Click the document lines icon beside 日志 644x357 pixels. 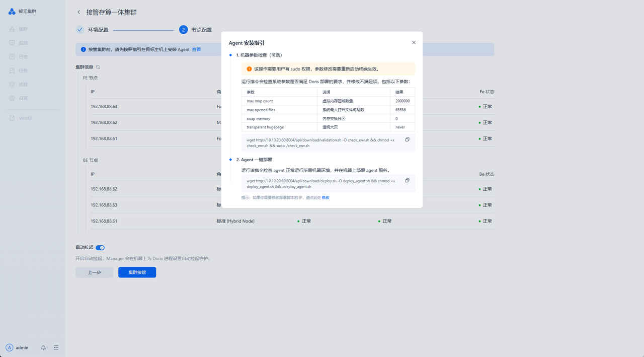click(12, 57)
